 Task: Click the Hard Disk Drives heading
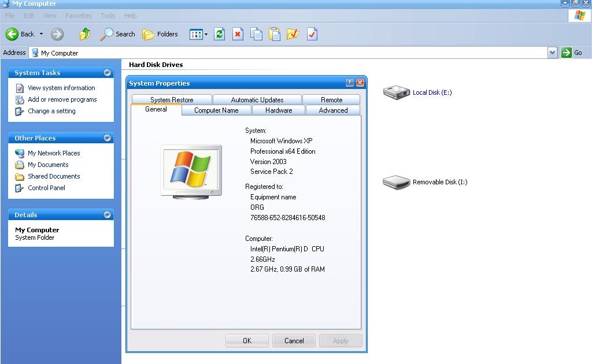click(x=156, y=65)
